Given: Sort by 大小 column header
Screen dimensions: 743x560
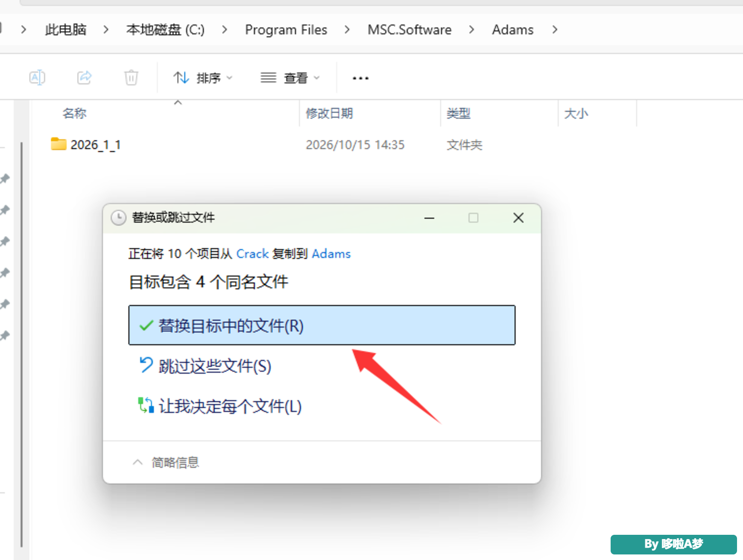Looking at the screenshot, I should point(576,113).
